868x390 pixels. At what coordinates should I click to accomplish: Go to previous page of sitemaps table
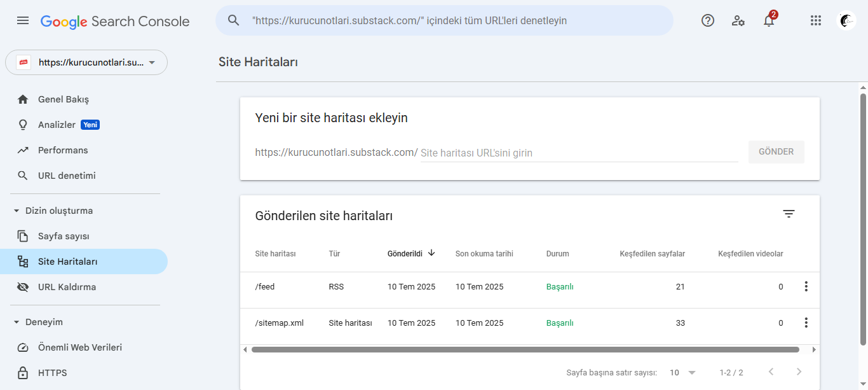(771, 372)
